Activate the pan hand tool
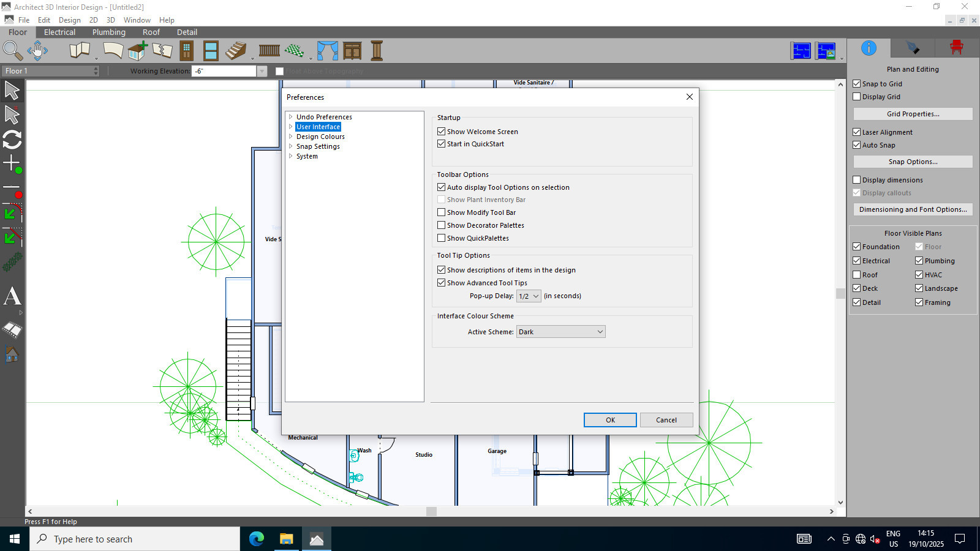Image resolution: width=980 pixels, height=551 pixels. [37, 50]
